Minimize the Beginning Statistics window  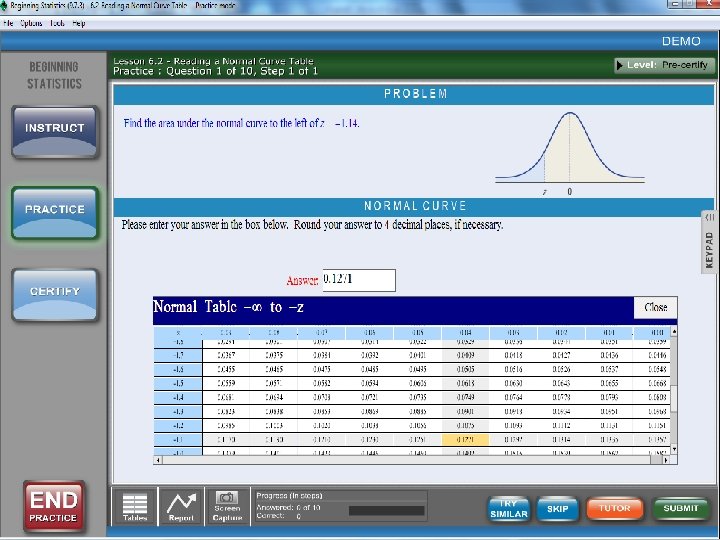click(x=674, y=4)
